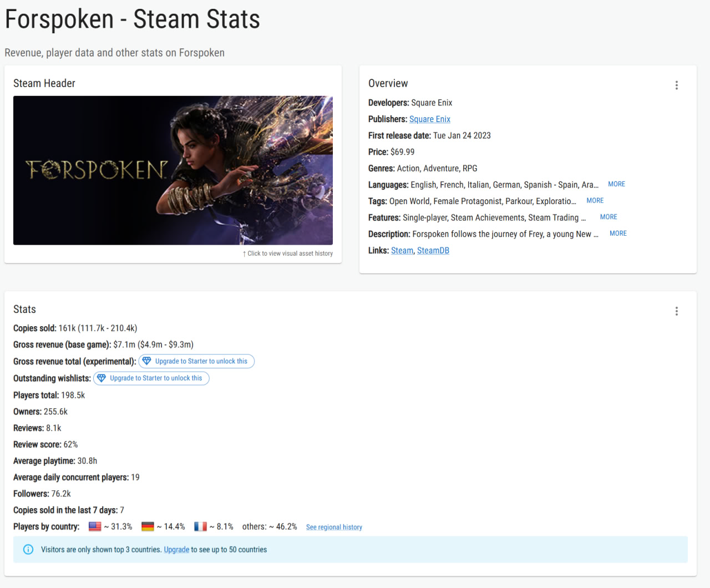710x588 pixels.
Task: Select the Review score value 62%
Action: tap(70, 445)
